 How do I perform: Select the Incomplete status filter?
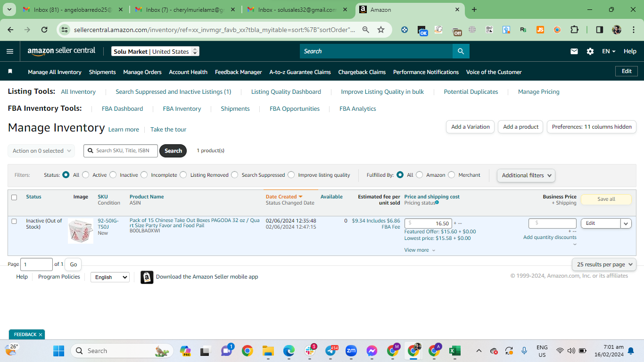pos(144,175)
